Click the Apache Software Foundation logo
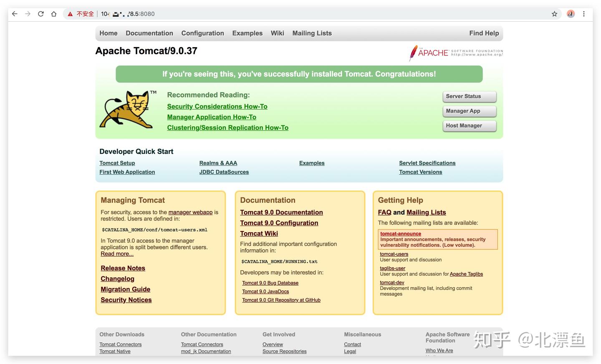601x364 pixels. point(456,53)
